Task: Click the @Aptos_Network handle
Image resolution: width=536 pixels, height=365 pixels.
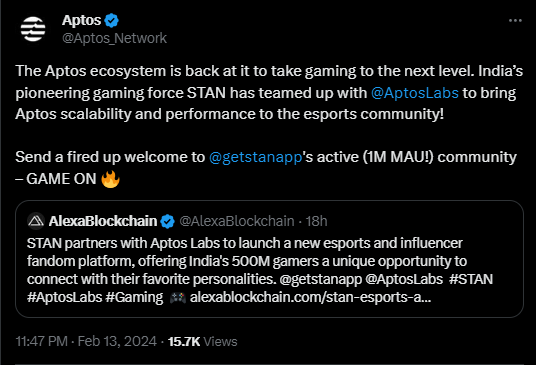Action: [115, 38]
